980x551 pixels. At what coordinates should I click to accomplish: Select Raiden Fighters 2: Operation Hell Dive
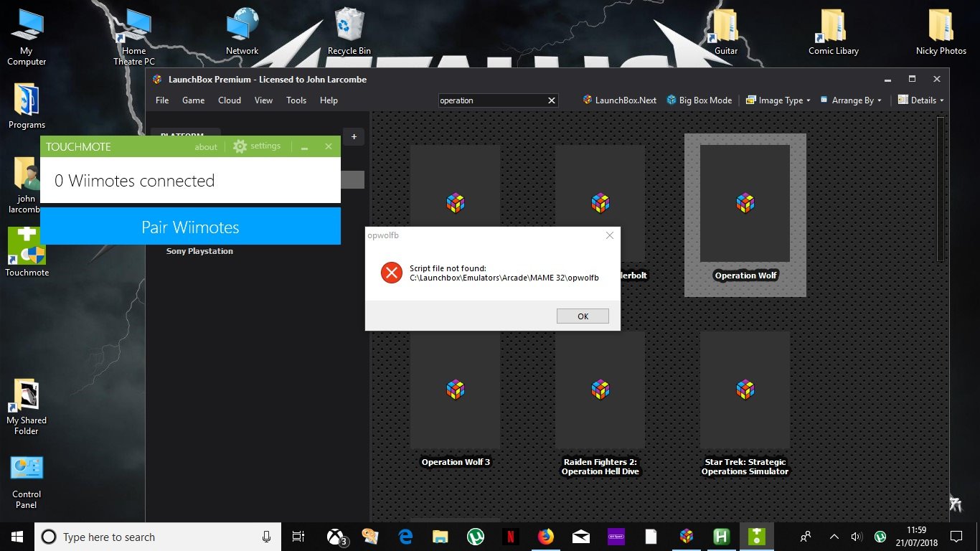click(600, 390)
